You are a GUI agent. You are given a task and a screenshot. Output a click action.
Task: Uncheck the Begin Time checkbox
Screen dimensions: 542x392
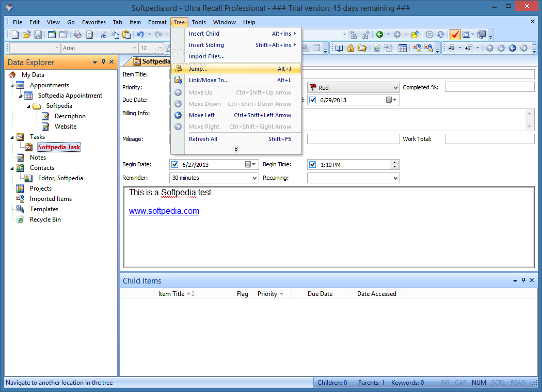pyautogui.click(x=313, y=165)
